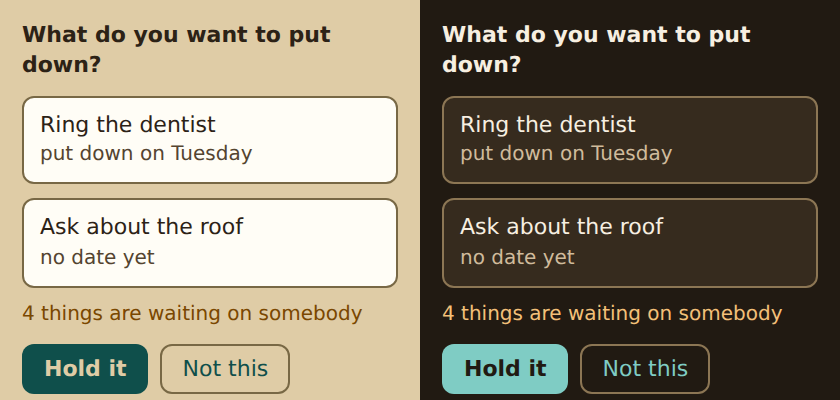
Task: Click the dark panel heading What do you want
Action: point(596,50)
